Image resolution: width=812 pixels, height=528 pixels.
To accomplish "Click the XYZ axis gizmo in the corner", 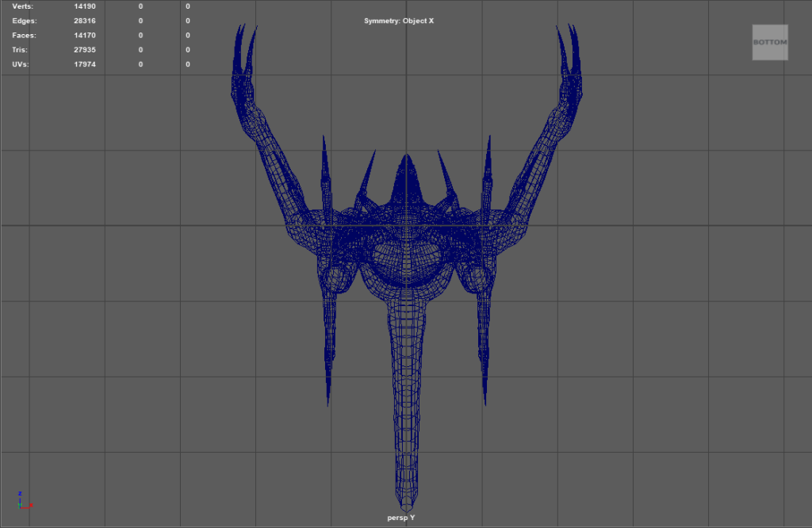I will click(x=23, y=500).
